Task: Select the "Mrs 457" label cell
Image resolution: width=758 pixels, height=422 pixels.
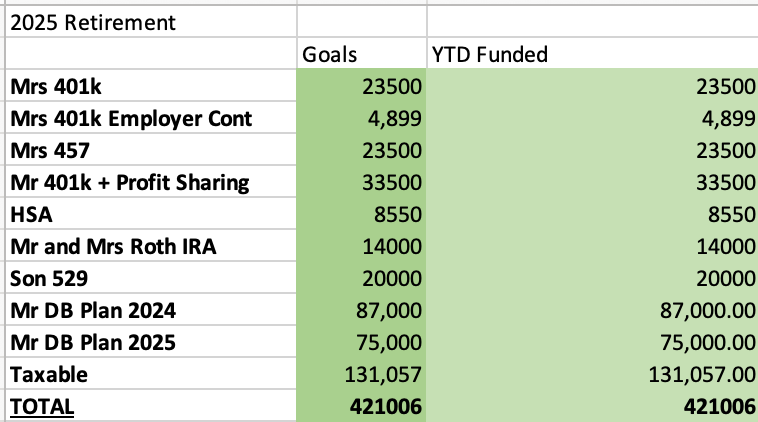Action: (x=150, y=151)
